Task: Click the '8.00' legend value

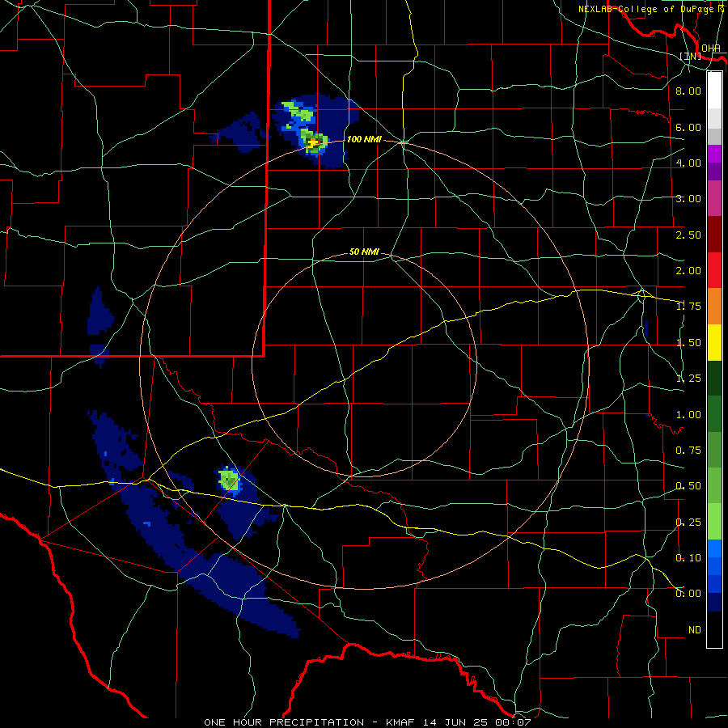Action: 688,91
